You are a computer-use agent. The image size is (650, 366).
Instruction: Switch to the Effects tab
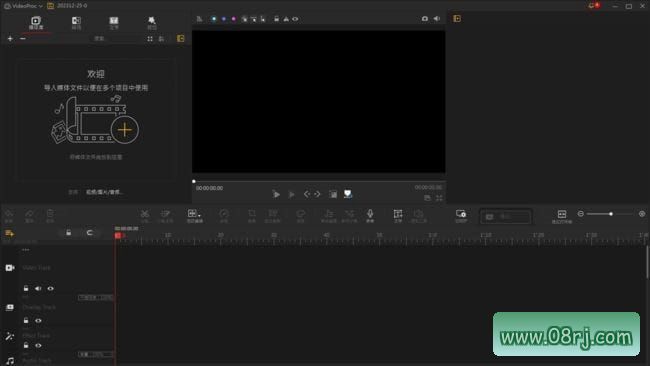152,23
